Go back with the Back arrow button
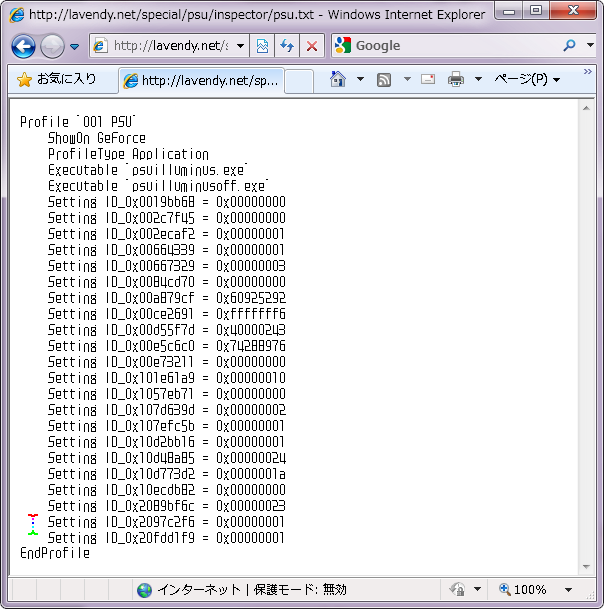This screenshot has width=604, height=609. coord(23,46)
